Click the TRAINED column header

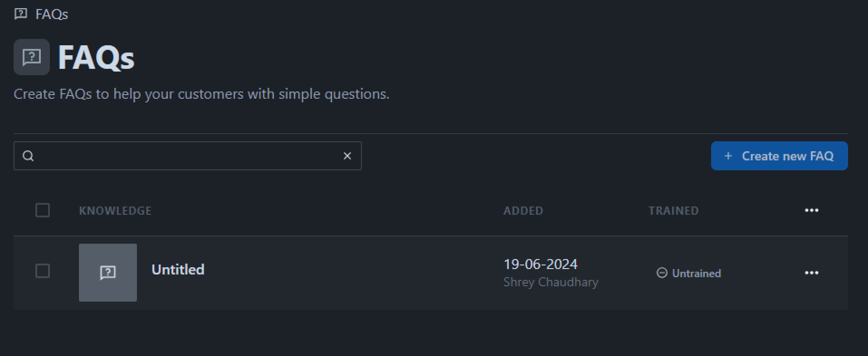click(x=673, y=210)
